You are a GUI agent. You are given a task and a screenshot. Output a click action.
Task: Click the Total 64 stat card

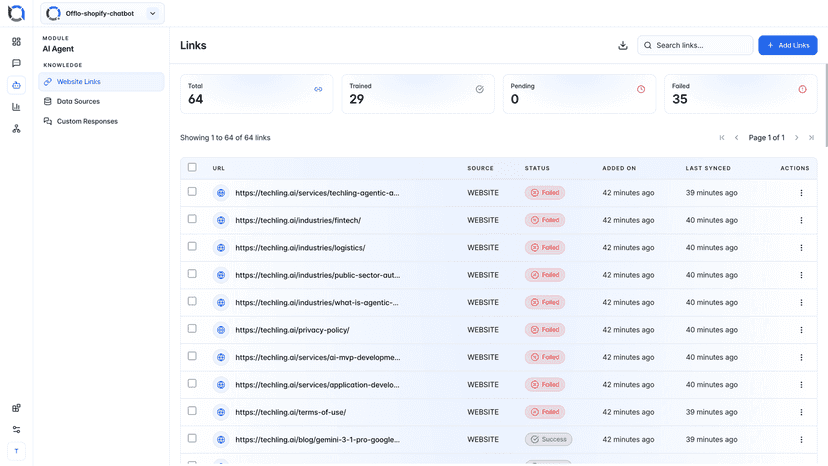[257, 94]
